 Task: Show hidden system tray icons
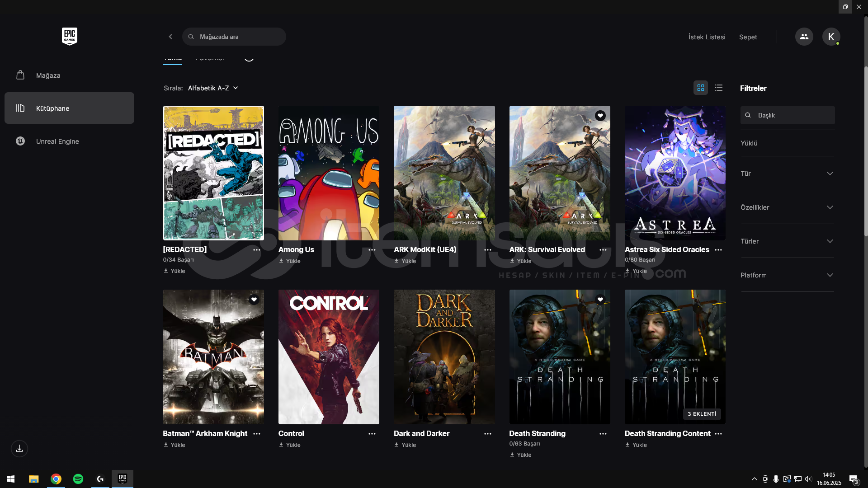tap(754, 479)
